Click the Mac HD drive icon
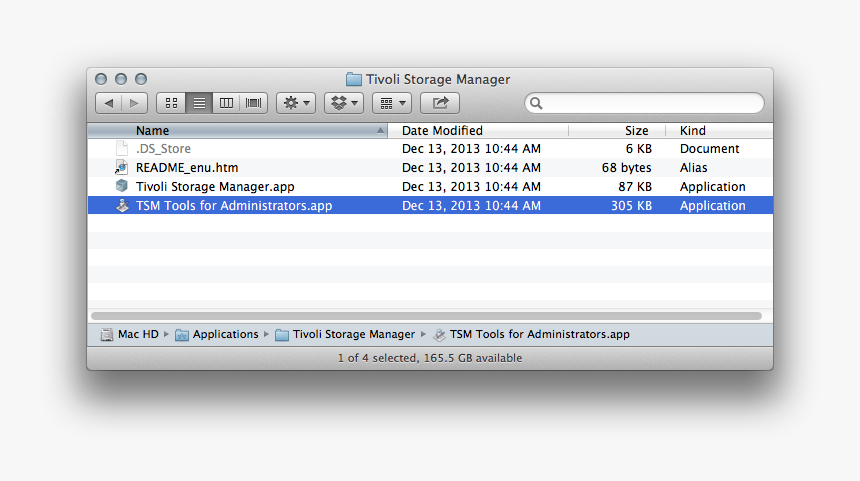This screenshot has width=860, height=481. pyautogui.click(x=107, y=335)
